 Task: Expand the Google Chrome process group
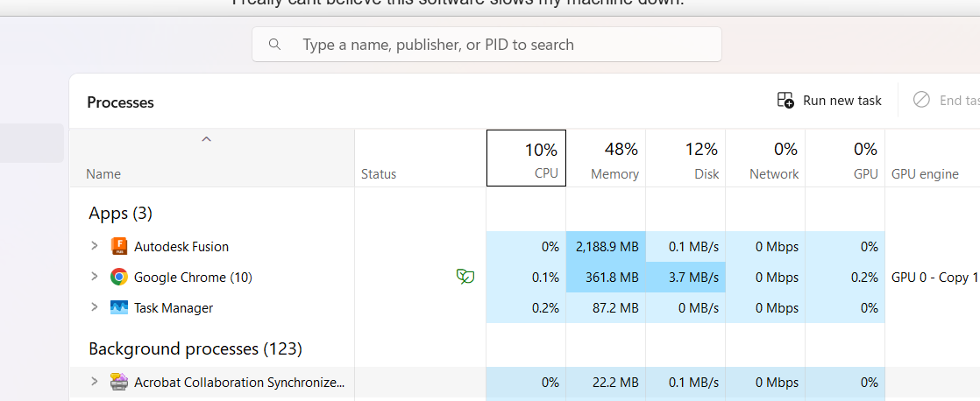tap(95, 277)
